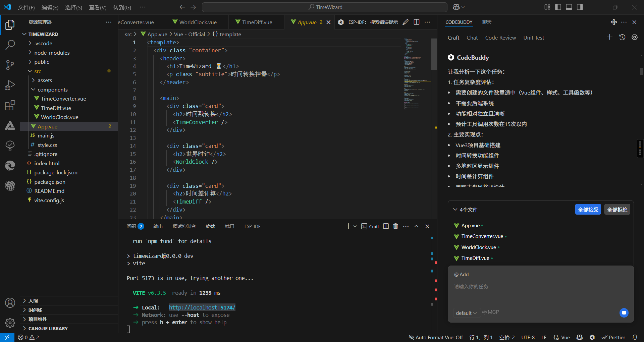
Task: Open the Explorer view in activity bar
Action: click(10, 25)
